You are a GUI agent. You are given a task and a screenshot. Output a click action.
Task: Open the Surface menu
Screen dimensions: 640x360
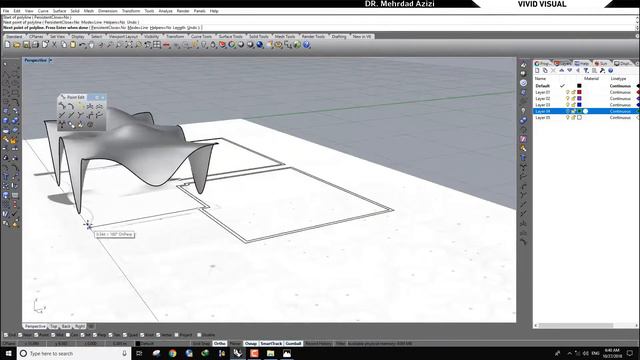[x=59, y=11]
